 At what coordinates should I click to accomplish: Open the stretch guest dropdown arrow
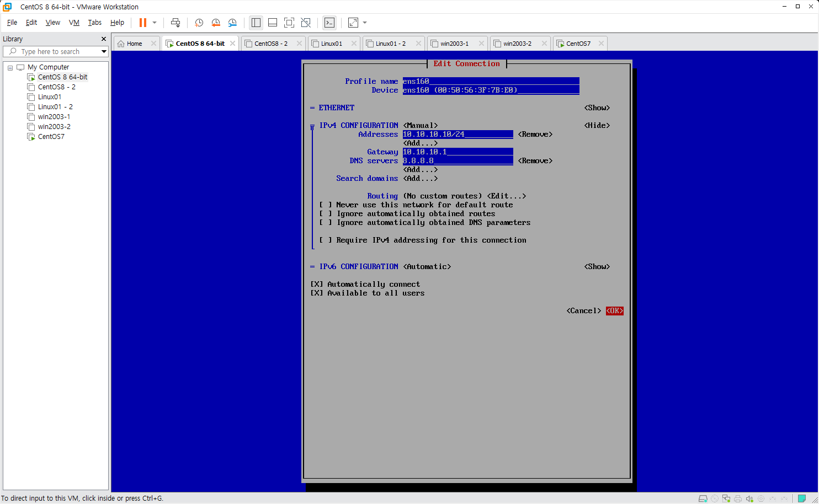365,23
